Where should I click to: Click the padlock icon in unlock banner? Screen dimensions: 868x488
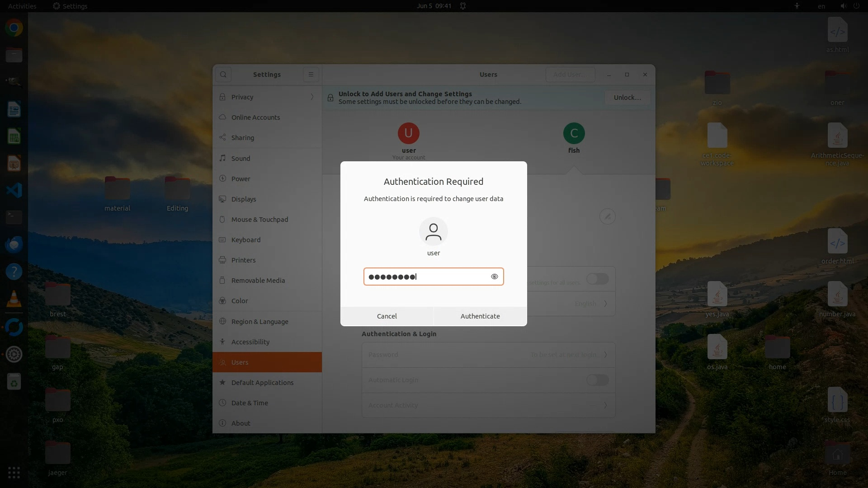click(x=330, y=98)
